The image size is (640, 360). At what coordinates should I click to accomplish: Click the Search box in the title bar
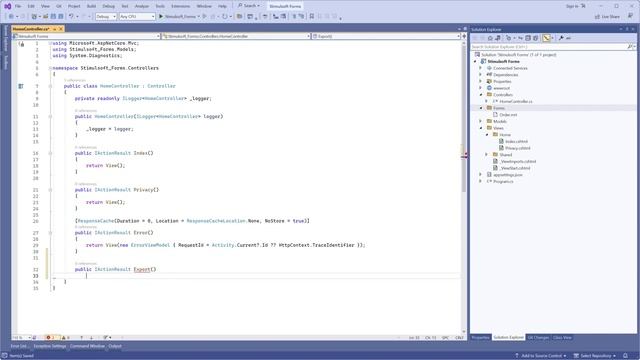(x=249, y=6)
